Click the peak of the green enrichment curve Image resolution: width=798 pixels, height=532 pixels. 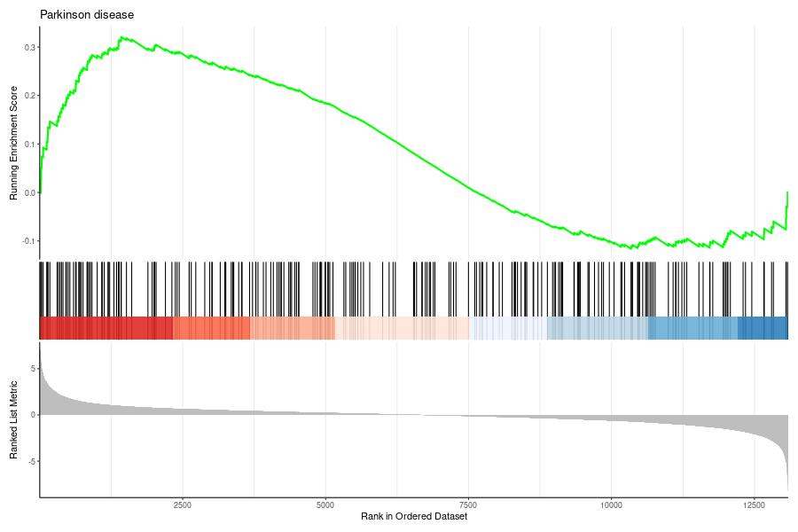121,37
